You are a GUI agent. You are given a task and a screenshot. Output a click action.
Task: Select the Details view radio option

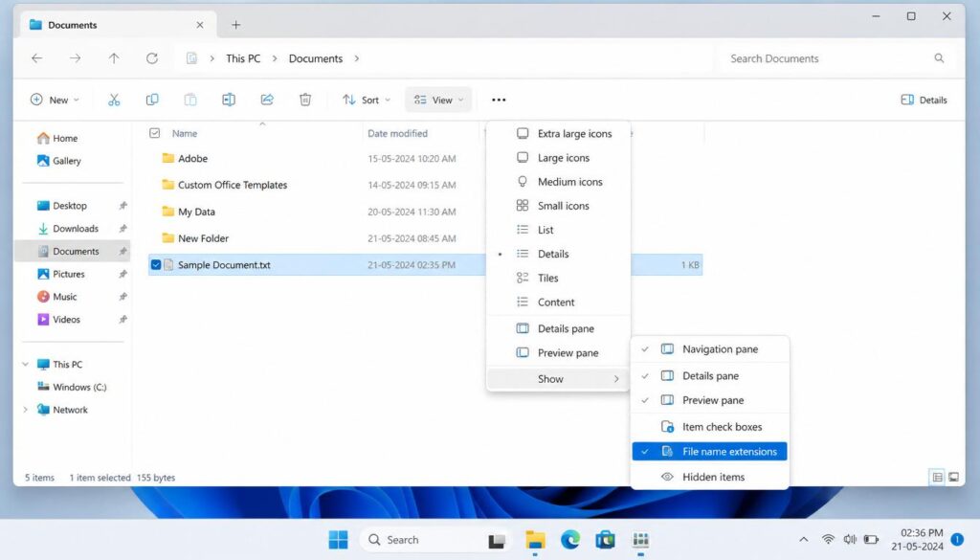(558, 254)
